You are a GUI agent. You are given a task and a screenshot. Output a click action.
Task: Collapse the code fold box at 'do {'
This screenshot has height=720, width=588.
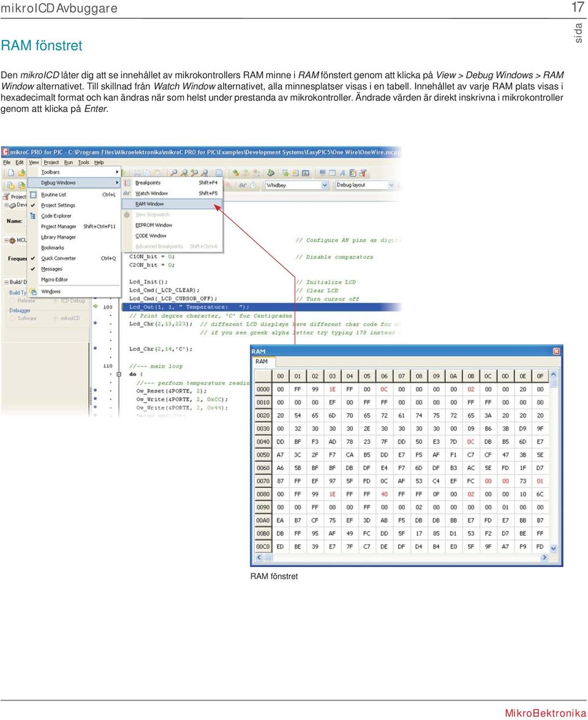pos(119,374)
